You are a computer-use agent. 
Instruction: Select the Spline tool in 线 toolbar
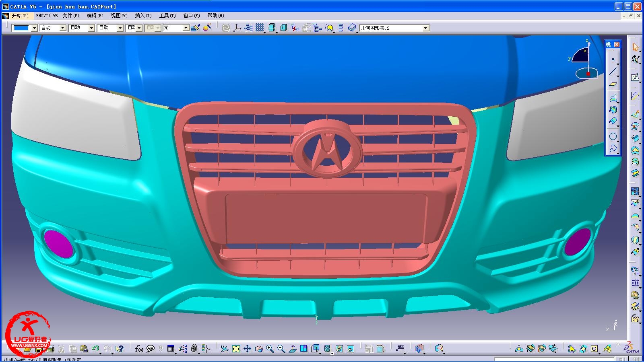(x=613, y=149)
